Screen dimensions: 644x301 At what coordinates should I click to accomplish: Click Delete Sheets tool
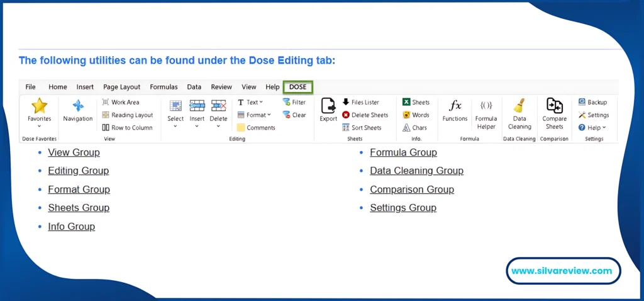click(365, 115)
